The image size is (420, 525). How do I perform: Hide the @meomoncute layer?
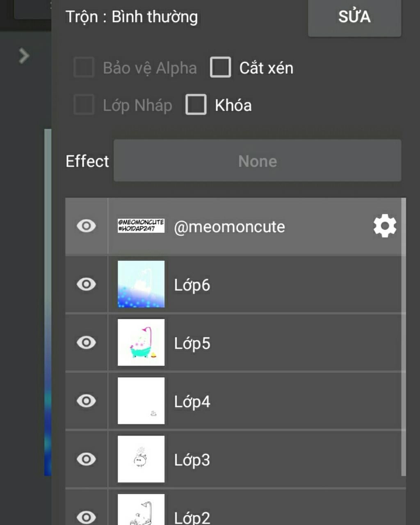pos(86,226)
